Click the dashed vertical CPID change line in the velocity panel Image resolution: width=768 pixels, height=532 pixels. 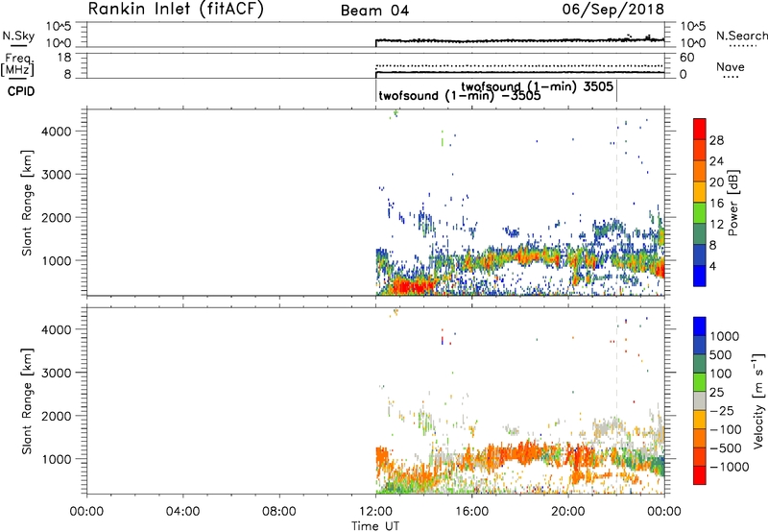(616, 362)
